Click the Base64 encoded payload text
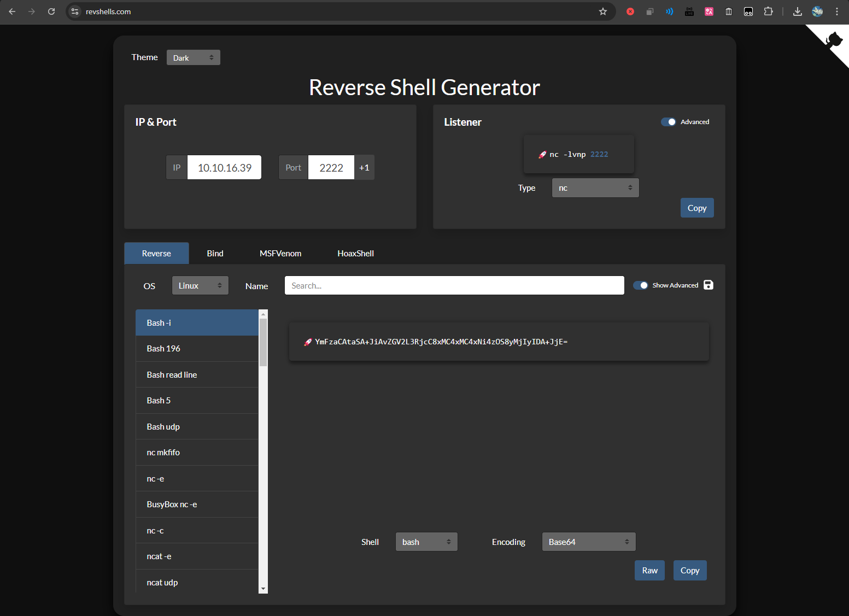The height and width of the screenshot is (616, 849). 441,342
